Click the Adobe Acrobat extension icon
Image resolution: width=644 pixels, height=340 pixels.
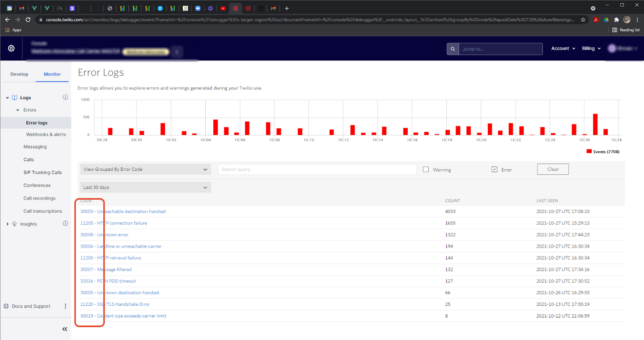point(596,19)
